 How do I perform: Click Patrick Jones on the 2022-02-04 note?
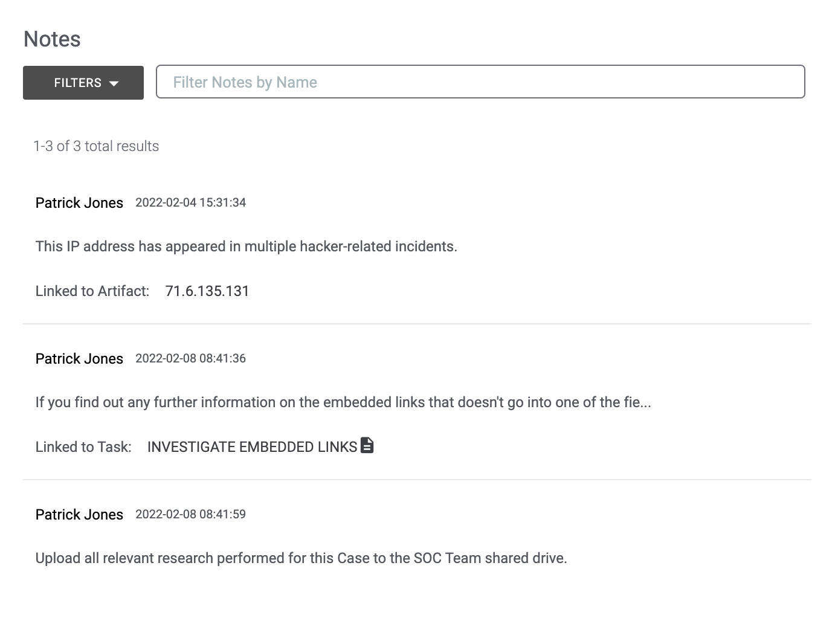point(79,203)
